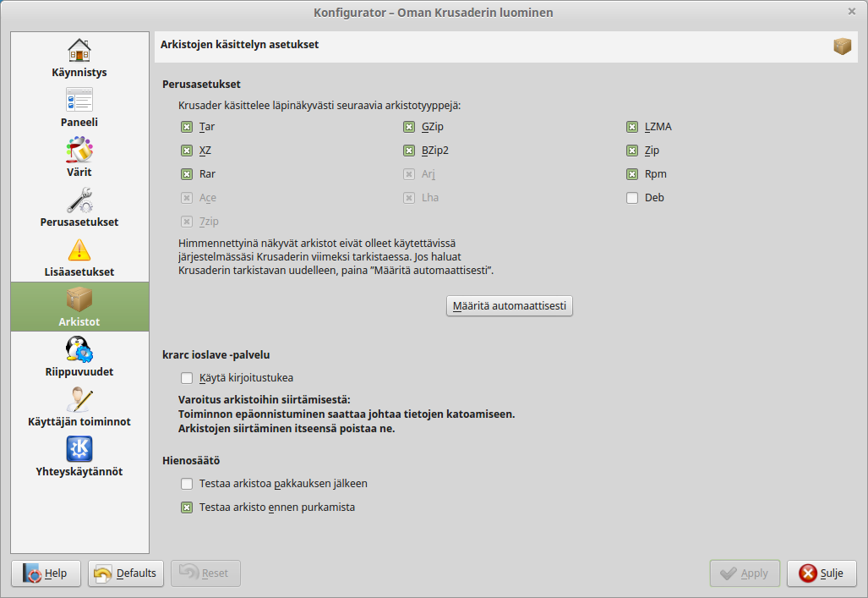The width and height of the screenshot is (868, 598).
Task: Disable Rpm archive handling
Action: [632, 174]
